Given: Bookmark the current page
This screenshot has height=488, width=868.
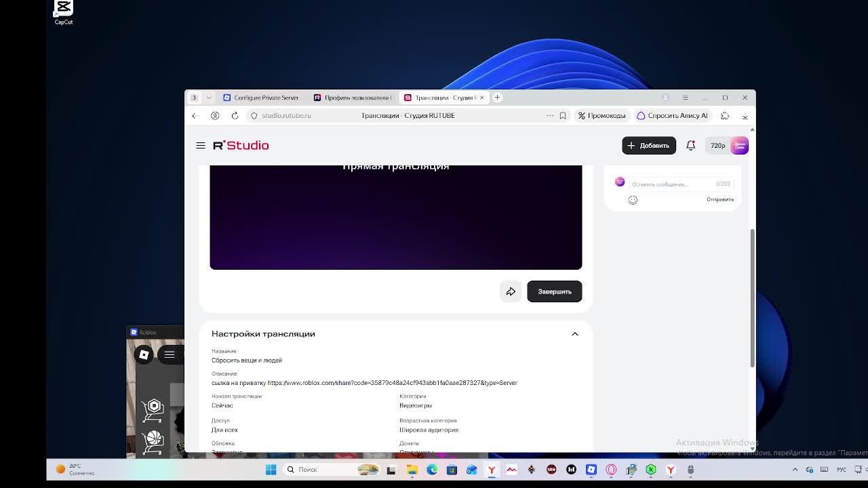Looking at the screenshot, I should [563, 116].
